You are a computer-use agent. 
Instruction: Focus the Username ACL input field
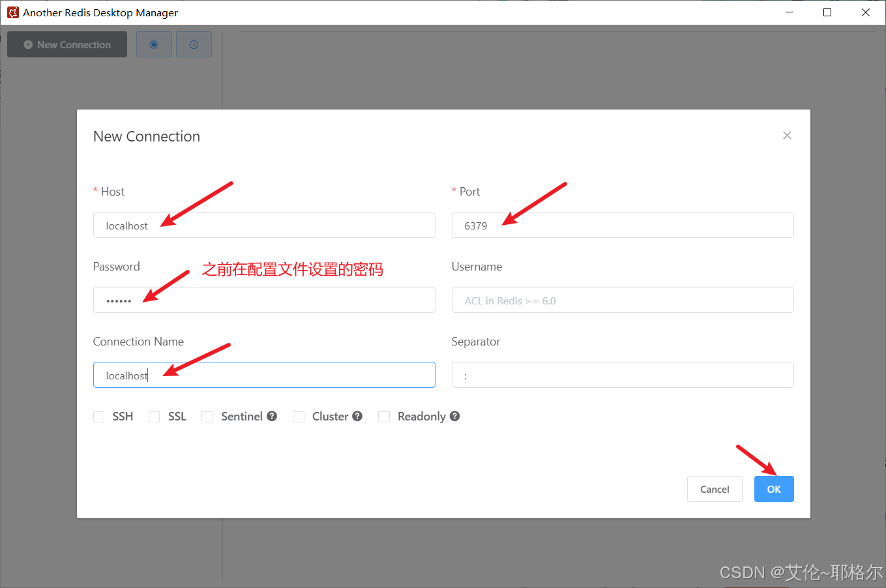(623, 300)
